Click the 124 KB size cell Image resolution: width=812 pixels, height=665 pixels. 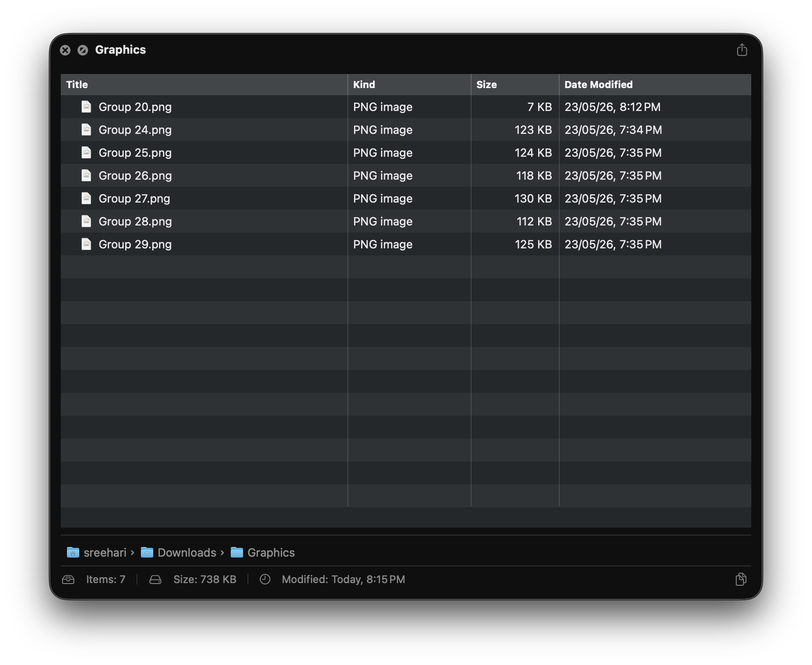533,153
